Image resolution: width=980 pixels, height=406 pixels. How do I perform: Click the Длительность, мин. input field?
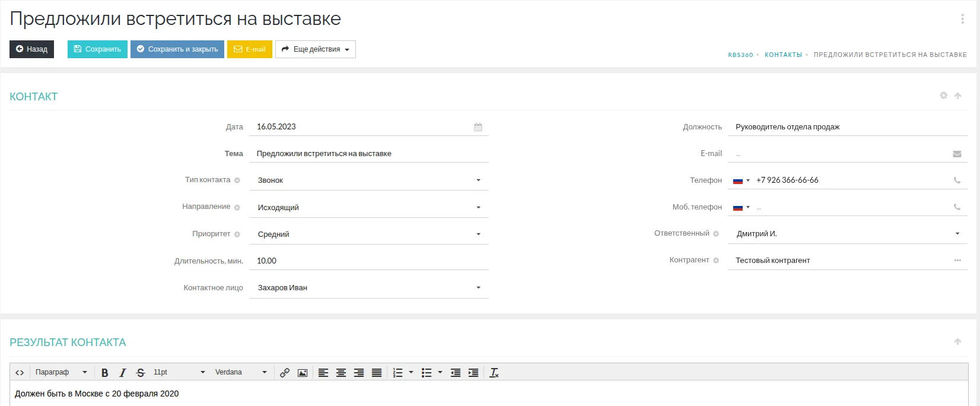point(368,261)
